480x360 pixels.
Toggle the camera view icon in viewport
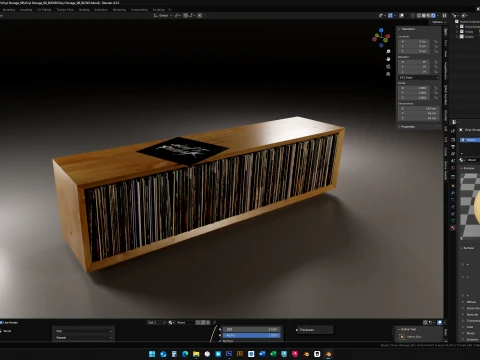(388, 66)
